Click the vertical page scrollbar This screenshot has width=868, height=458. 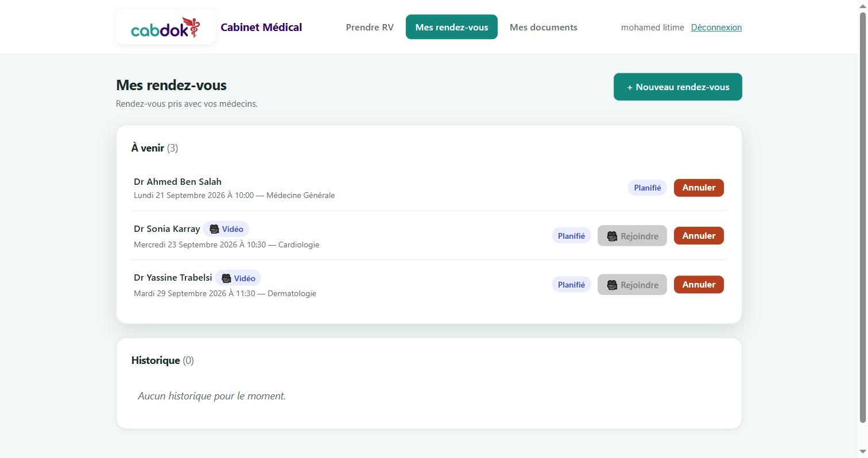[x=862, y=218]
